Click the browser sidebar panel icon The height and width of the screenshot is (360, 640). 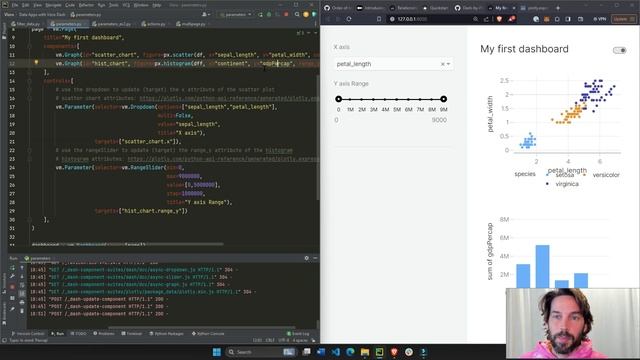pyautogui.click(x=568, y=19)
